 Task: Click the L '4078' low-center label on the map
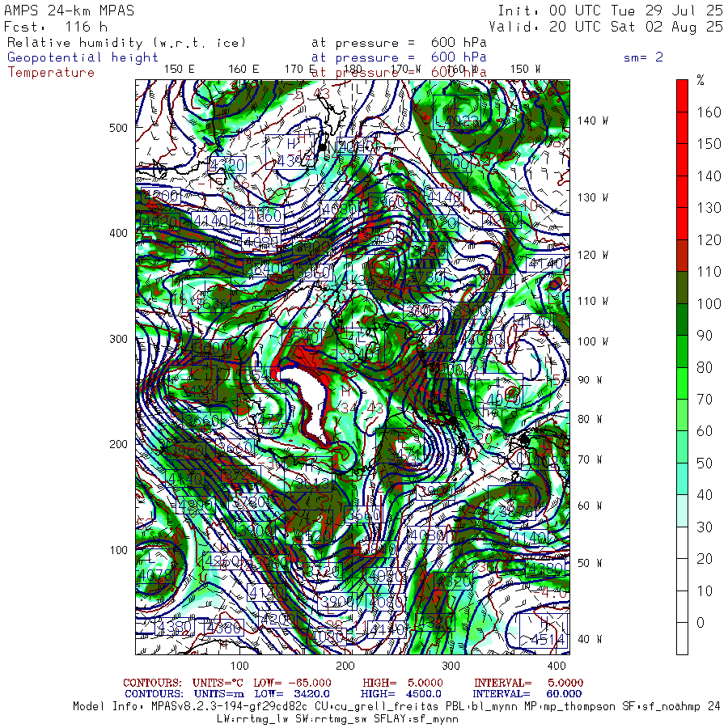tap(155, 569)
